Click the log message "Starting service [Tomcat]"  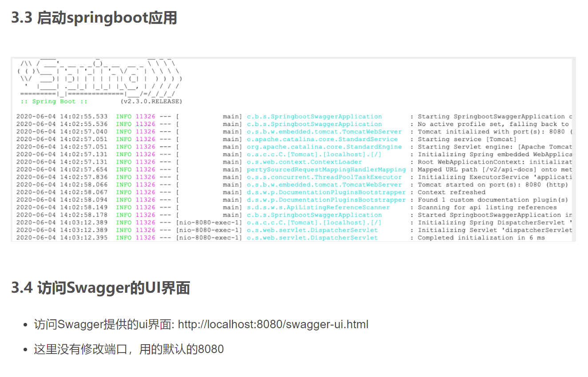click(x=467, y=139)
